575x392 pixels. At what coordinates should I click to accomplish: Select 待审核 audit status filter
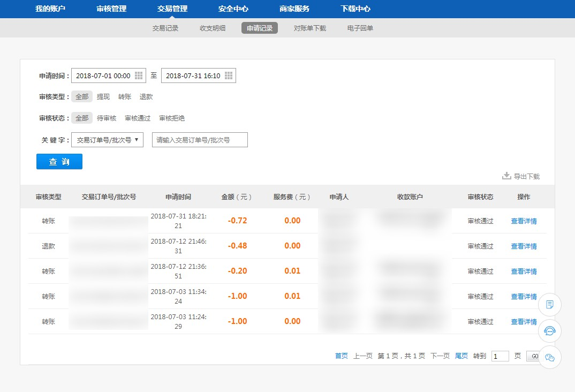tap(107, 118)
